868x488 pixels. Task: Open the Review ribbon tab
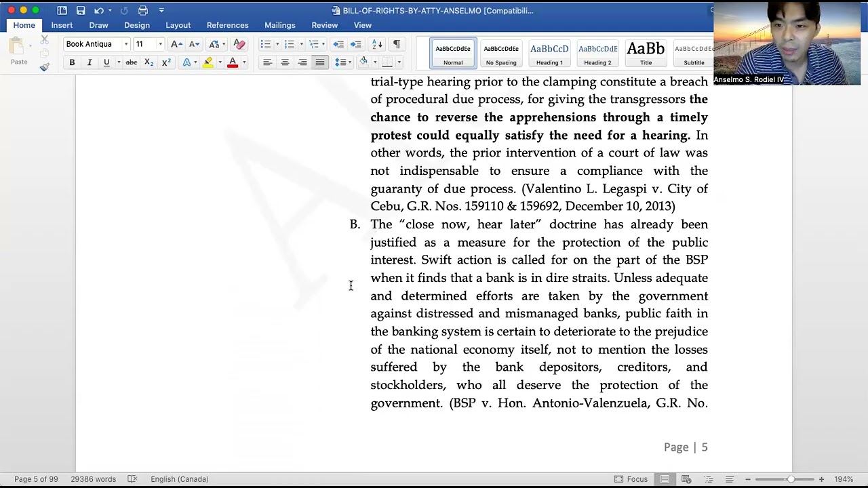click(x=324, y=25)
